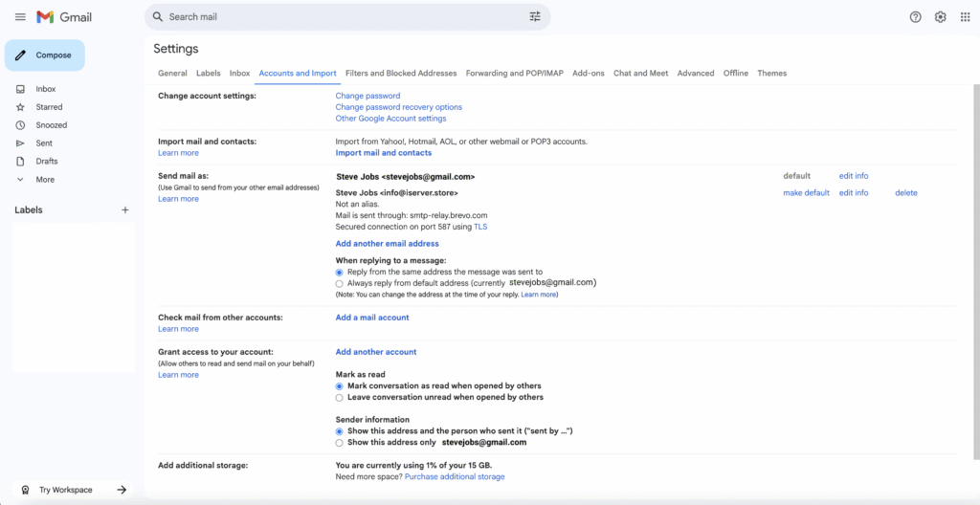Open the Support help icon
This screenshot has height=505, width=980.
pyautogui.click(x=915, y=17)
